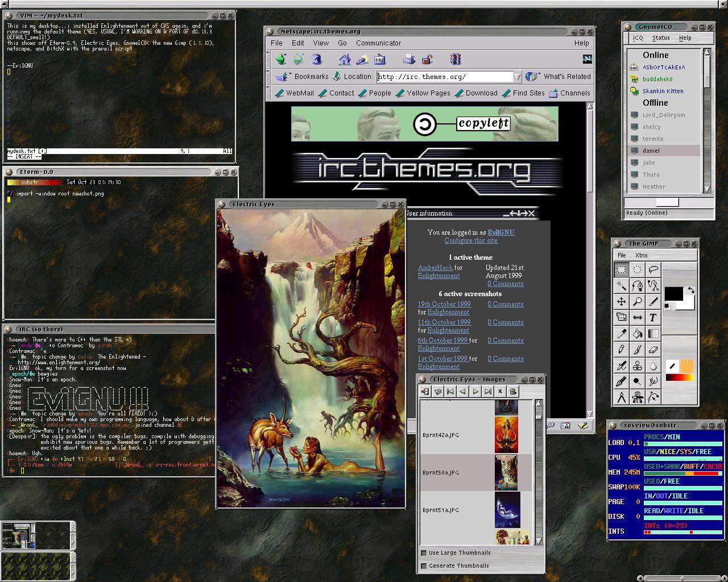Toggle the Generate Thumbnails checkbox
The height and width of the screenshot is (582, 728).
tap(424, 566)
